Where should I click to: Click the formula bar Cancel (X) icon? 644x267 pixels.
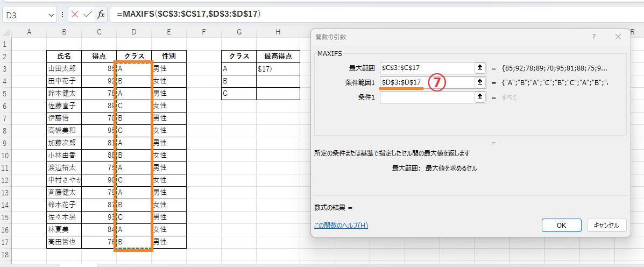pyautogui.click(x=74, y=15)
